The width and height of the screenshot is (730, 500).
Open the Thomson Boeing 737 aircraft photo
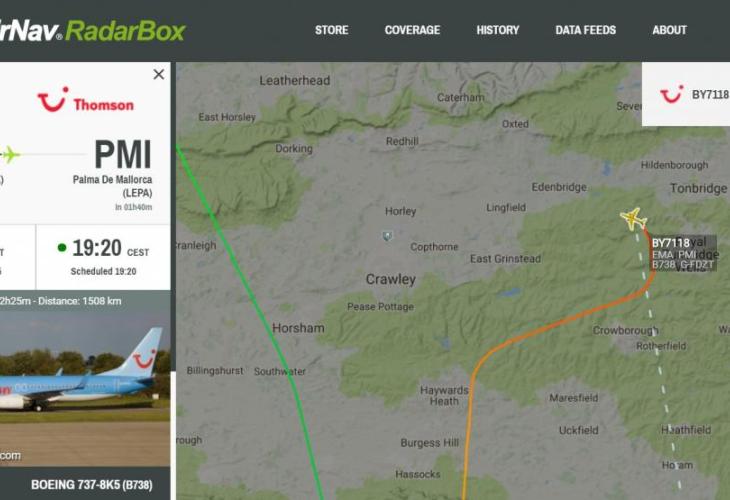pyautogui.click(x=85, y=378)
